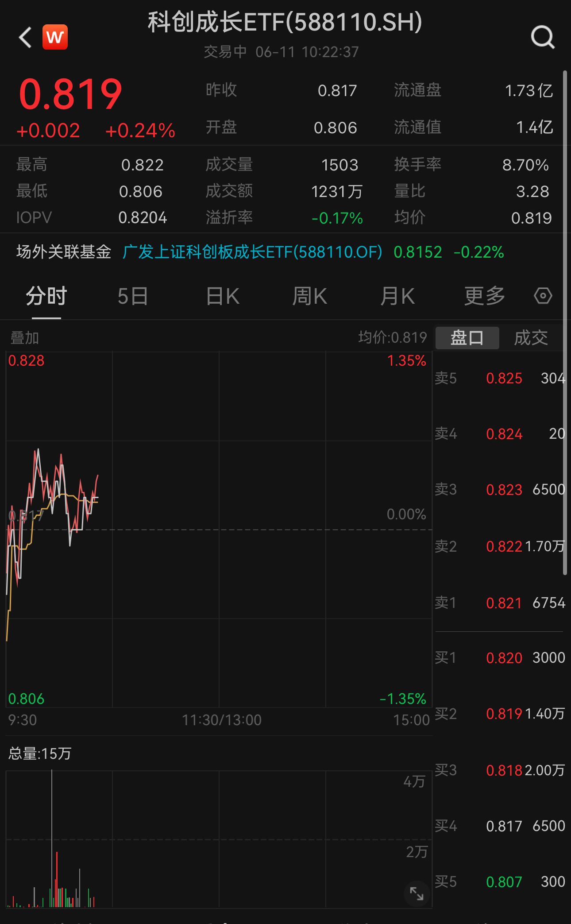The width and height of the screenshot is (571, 924).
Task: Select the 5日 tab
Action: pyautogui.click(x=133, y=296)
